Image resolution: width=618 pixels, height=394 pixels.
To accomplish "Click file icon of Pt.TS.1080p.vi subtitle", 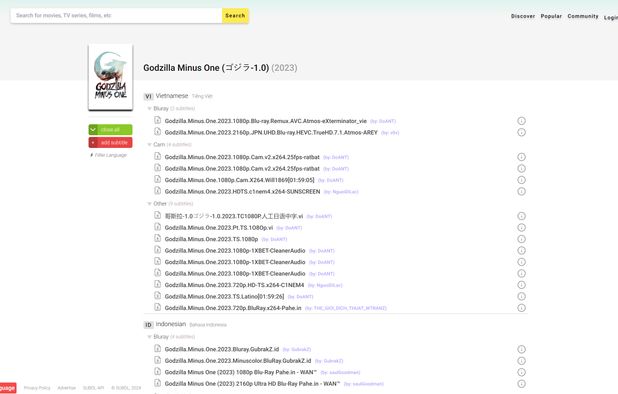I will (158, 227).
